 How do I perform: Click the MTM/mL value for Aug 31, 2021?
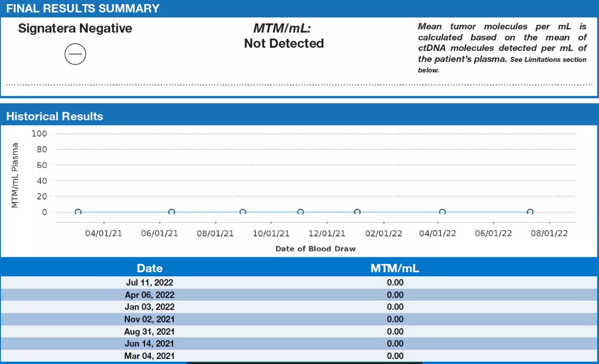[395, 332]
